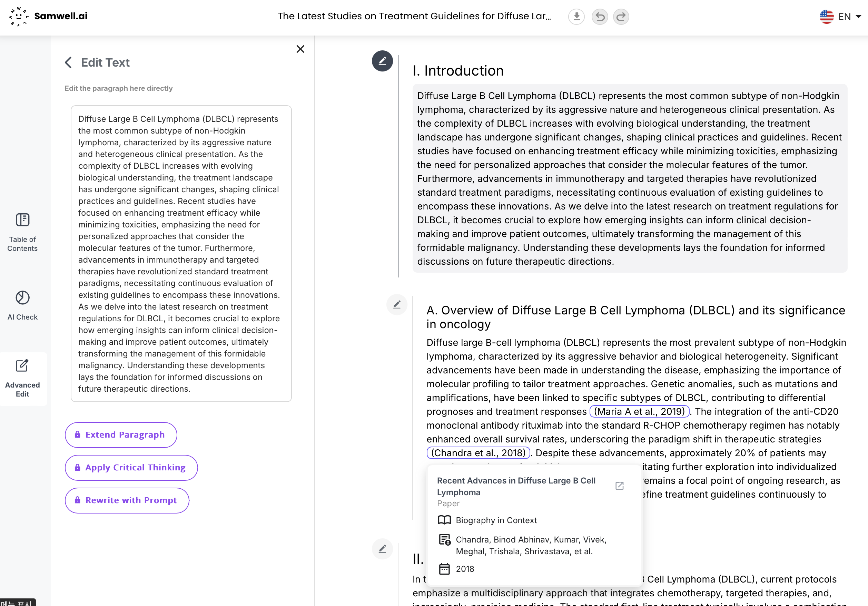Go back using the Edit Text chevron
The width and height of the screenshot is (868, 606).
pyautogui.click(x=68, y=62)
